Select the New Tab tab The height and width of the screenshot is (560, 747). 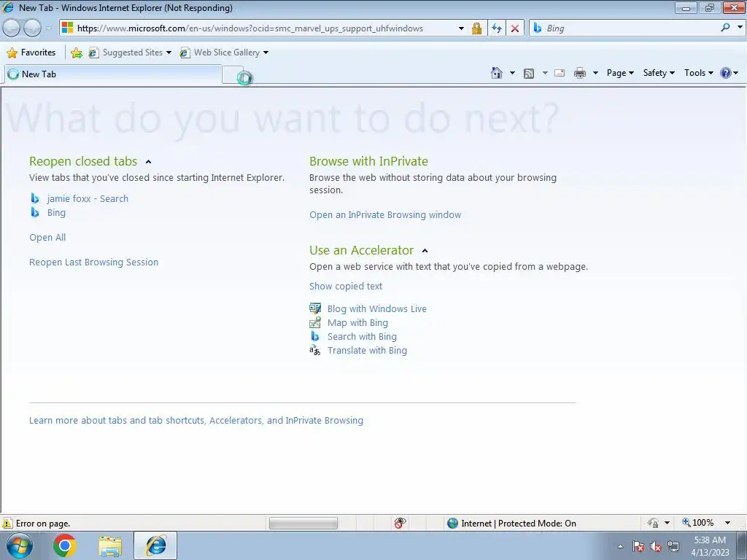(x=112, y=74)
